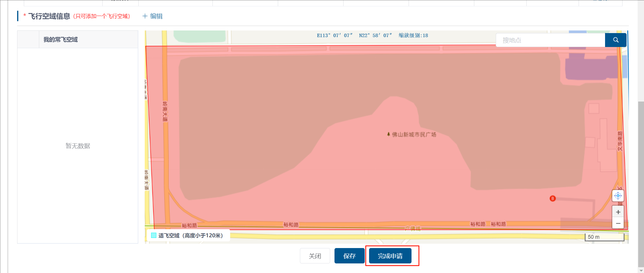Click the 飞行空域信息 section heading
Viewport: 644px width, 273px height.
coord(49,16)
